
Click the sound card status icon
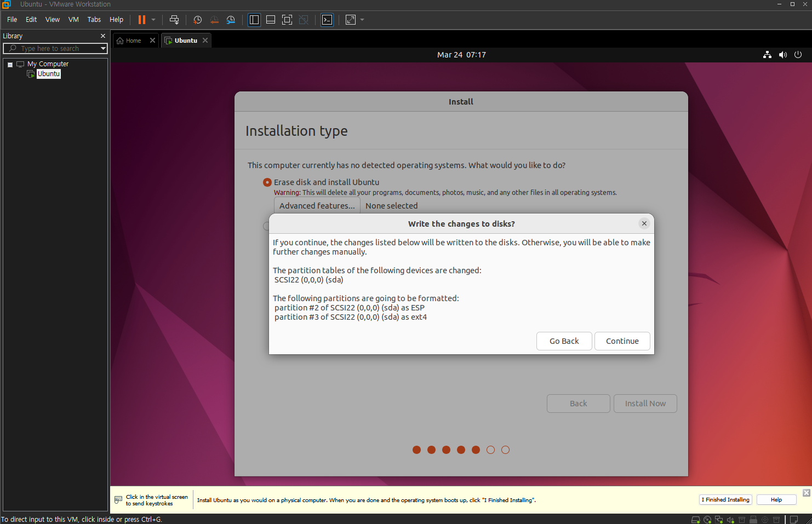pyautogui.click(x=730, y=520)
